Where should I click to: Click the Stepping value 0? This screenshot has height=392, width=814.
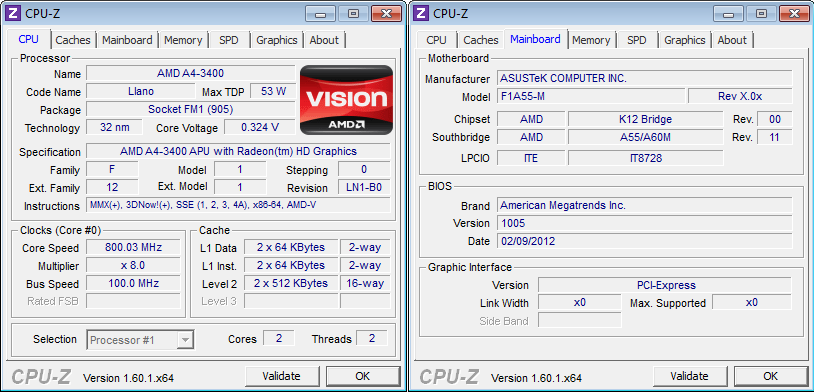click(x=364, y=170)
